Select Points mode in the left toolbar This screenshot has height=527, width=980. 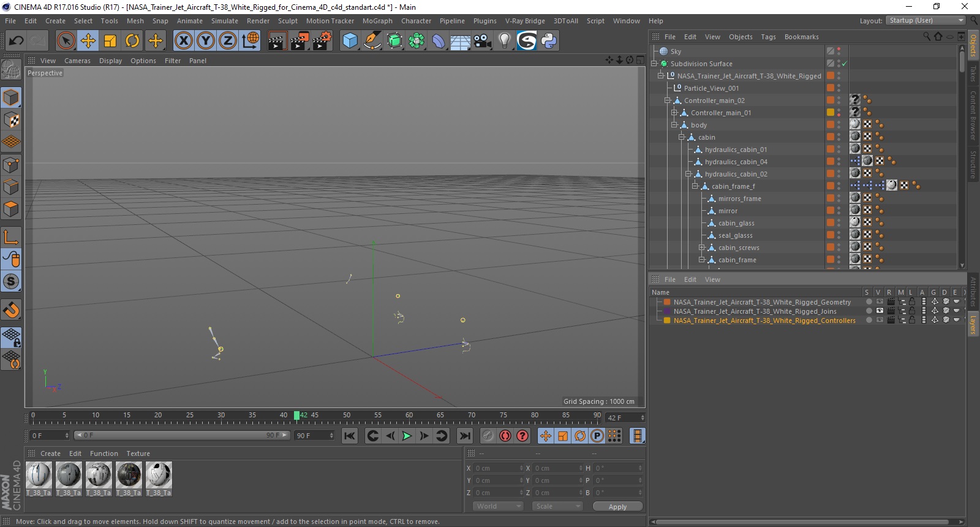11,165
